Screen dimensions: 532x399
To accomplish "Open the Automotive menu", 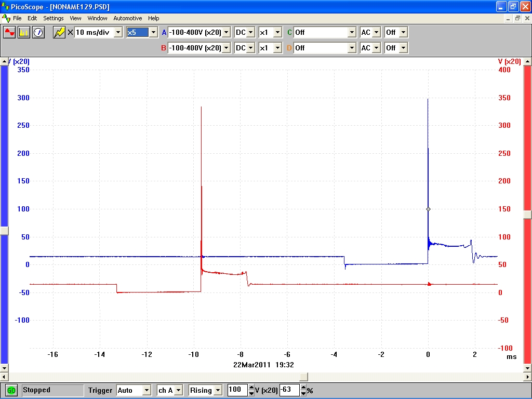I will tap(127, 18).
